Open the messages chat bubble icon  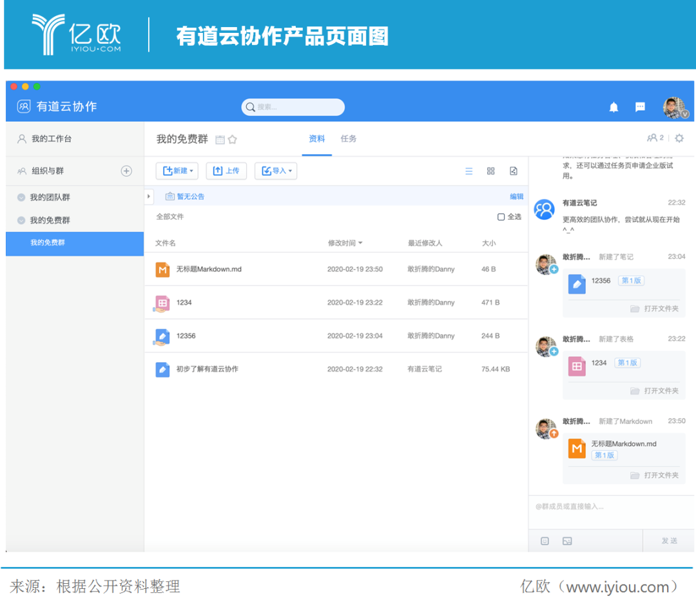pyautogui.click(x=640, y=107)
